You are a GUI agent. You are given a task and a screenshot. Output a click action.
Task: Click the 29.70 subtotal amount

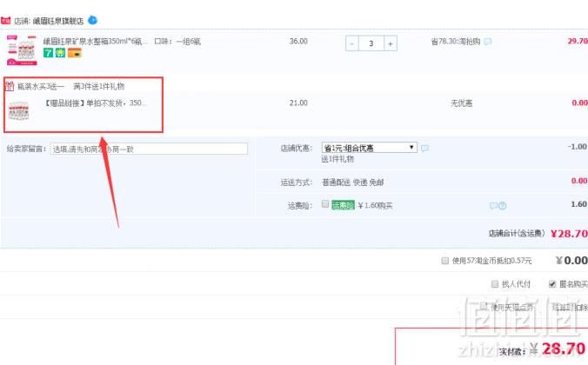[578, 41]
